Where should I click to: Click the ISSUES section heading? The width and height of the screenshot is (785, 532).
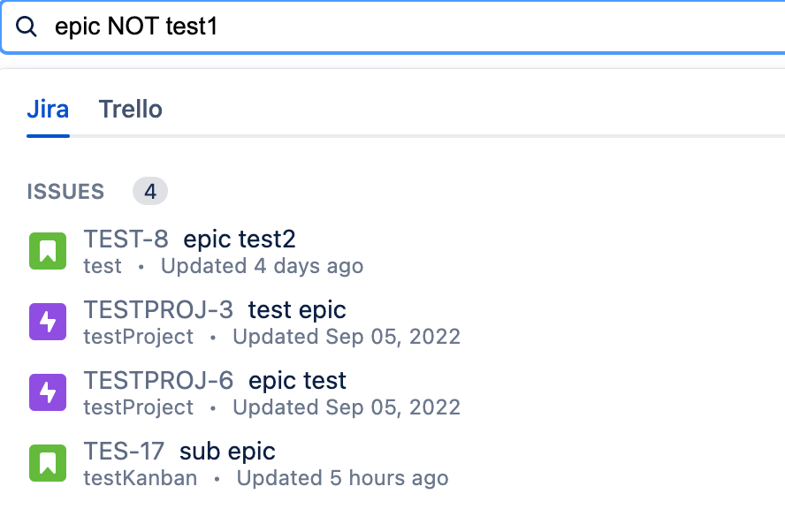click(65, 192)
